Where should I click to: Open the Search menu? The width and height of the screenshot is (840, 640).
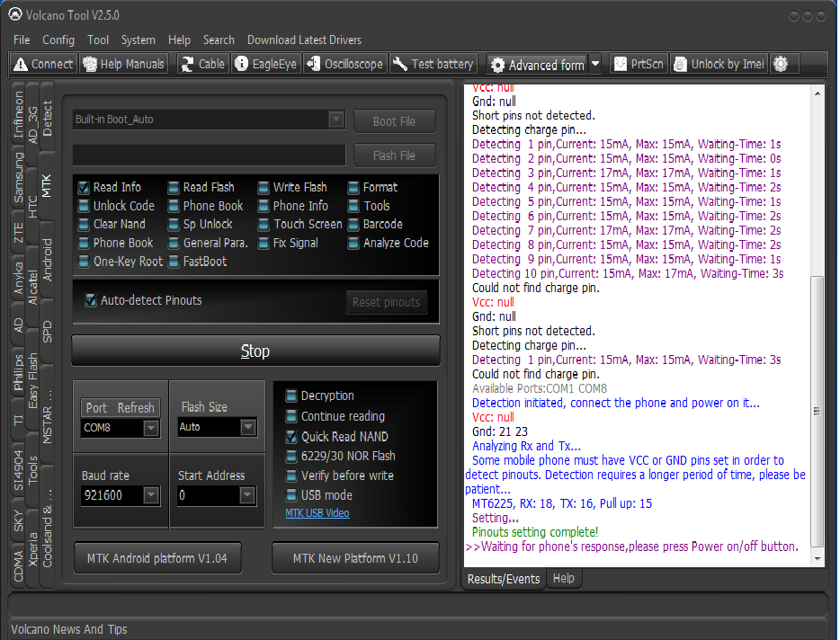[x=219, y=40]
